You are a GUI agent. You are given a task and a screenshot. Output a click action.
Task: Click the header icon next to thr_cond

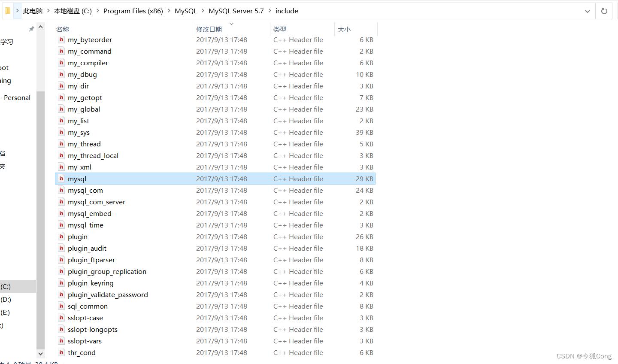point(61,352)
